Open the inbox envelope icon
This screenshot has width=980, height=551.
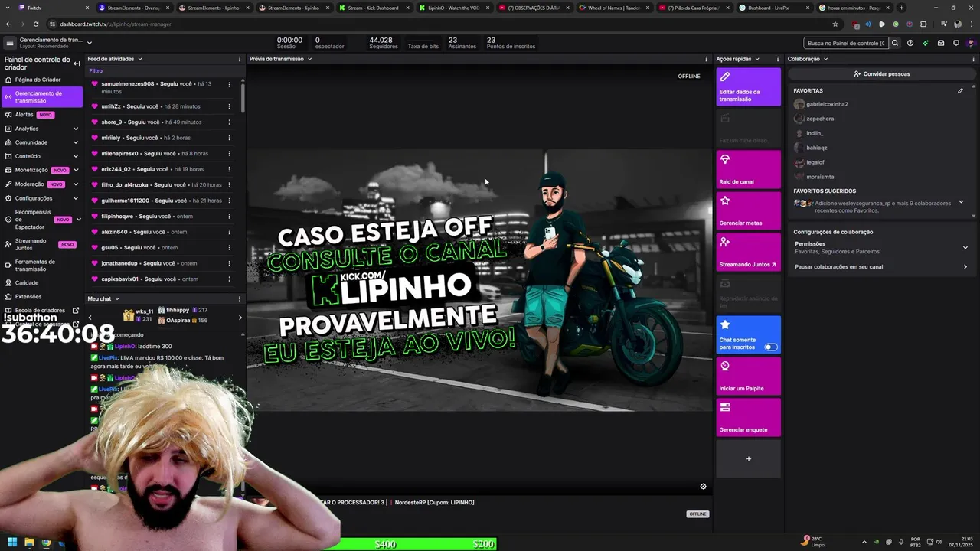coord(941,43)
